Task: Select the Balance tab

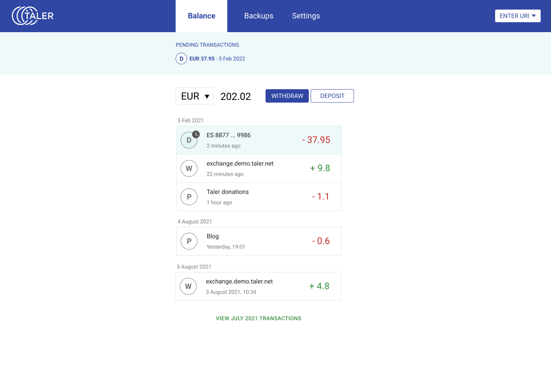Action: (x=201, y=16)
